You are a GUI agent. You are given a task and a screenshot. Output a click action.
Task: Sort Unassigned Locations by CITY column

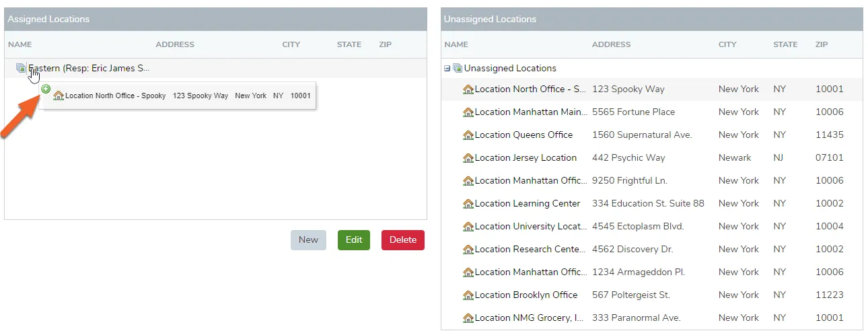click(727, 44)
